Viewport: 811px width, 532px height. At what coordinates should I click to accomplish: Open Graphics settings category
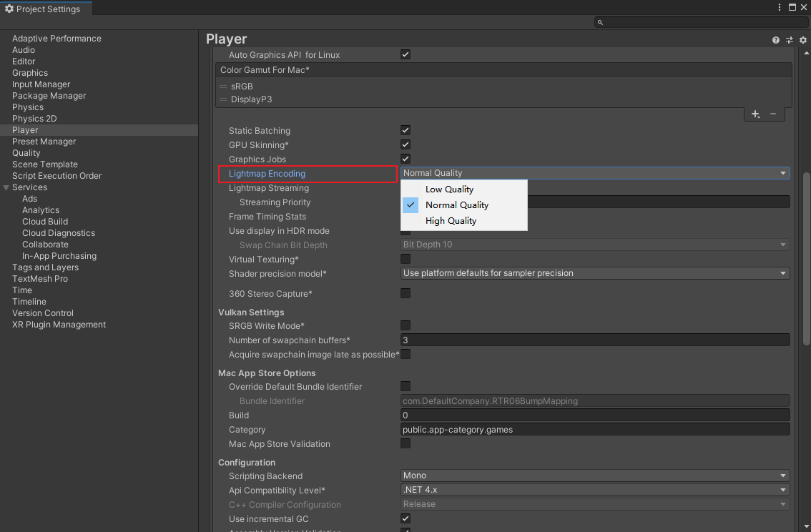30,73
